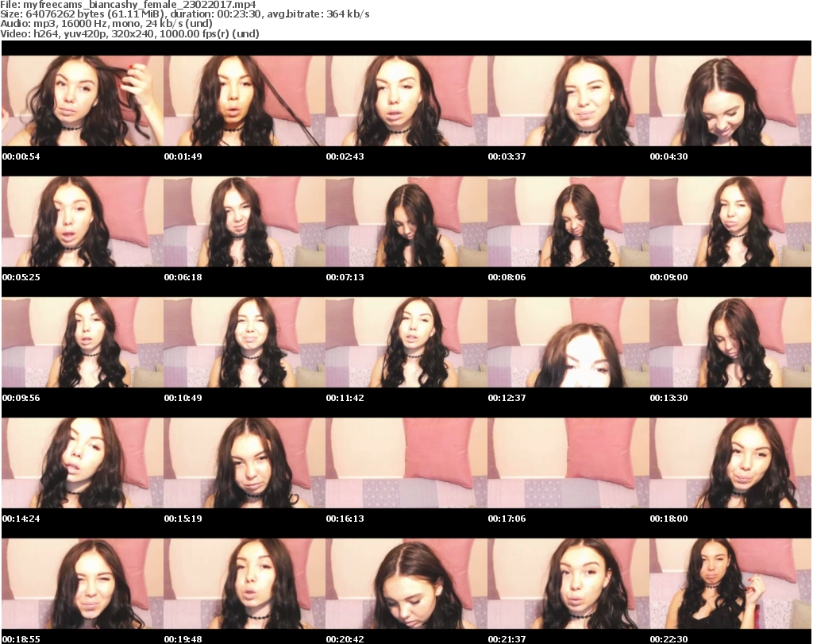The height and width of the screenshot is (644, 813).
Task: Open the thumbnail frame at 00:08:06
Action: (x=568, y=222)
